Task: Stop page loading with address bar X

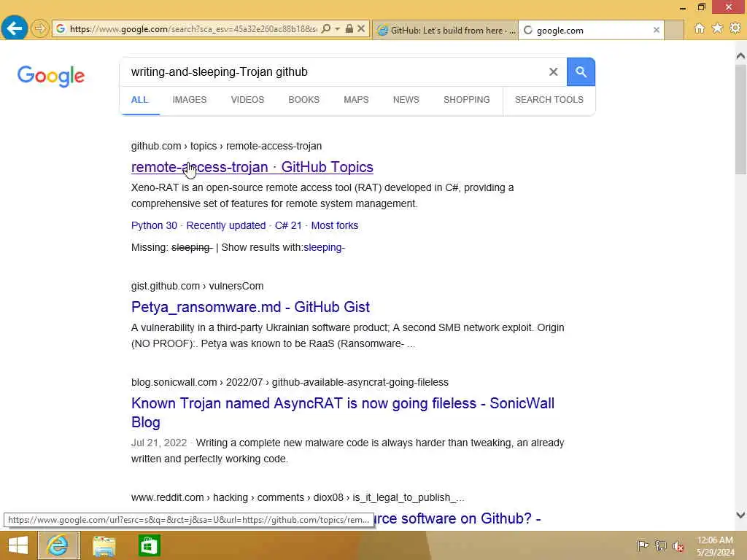Action: coord(361,29)
